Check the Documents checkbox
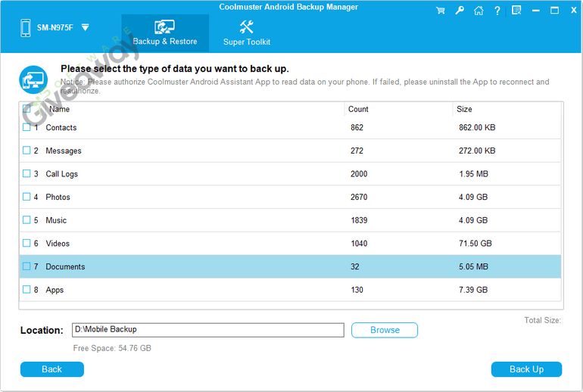The height and width of the screenshot is (392, 583). 26,266
